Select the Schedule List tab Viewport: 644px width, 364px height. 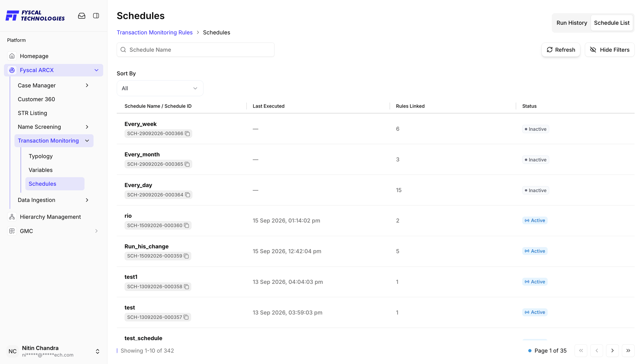611,23
